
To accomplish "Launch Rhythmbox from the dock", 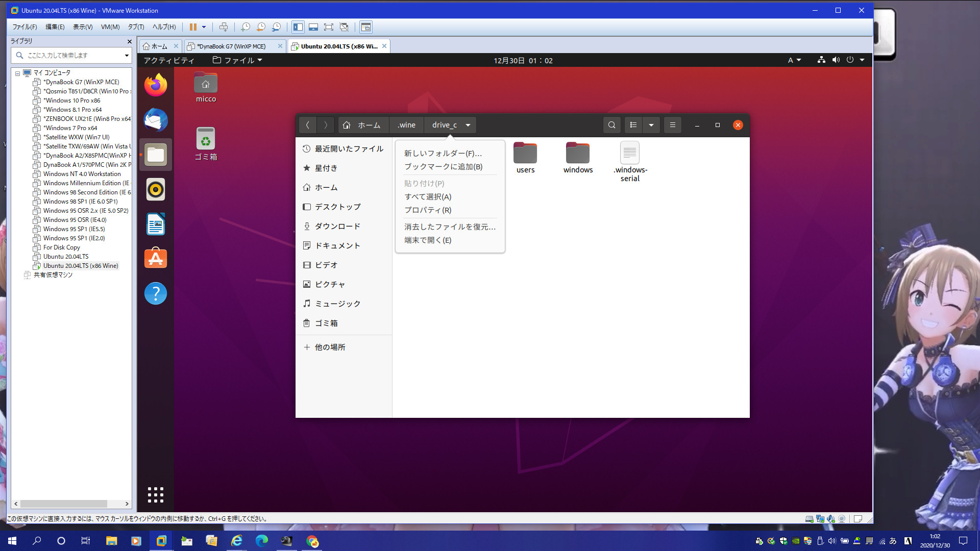I will click(x=156, y=189).
